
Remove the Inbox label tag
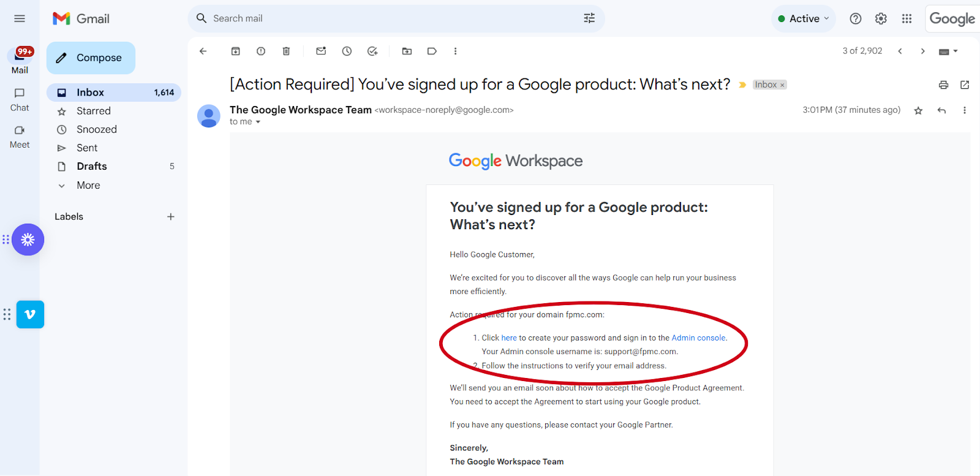pos(782,85)
